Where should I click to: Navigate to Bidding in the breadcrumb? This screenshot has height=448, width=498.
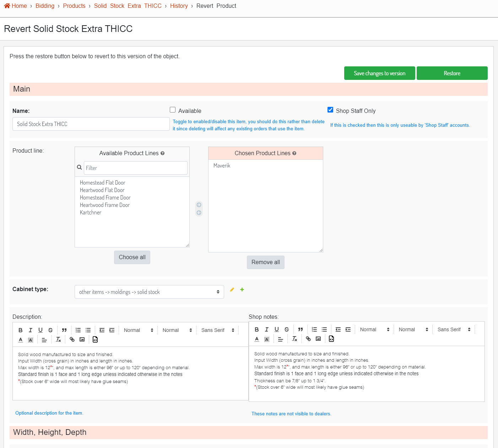(x=45, y=6)
